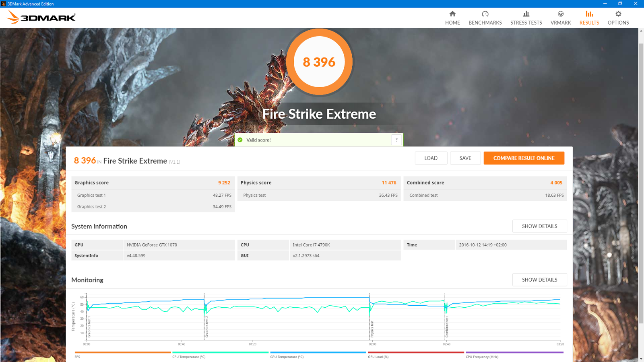Toggle the FPS legend in monitoring chart
644x362 pixels.
click(x=122, y=355)
